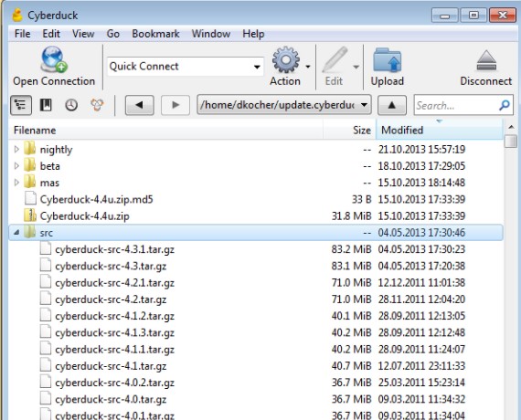The image size is (521, 420).
Task: Click the Cyberduck duck title icon
Action: 17,16
